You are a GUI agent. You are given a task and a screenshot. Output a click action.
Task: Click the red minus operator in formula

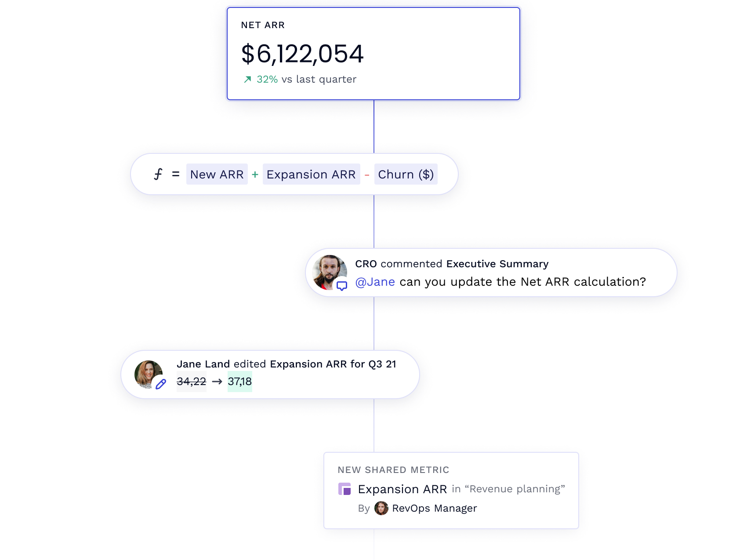[x=367, y=175]
